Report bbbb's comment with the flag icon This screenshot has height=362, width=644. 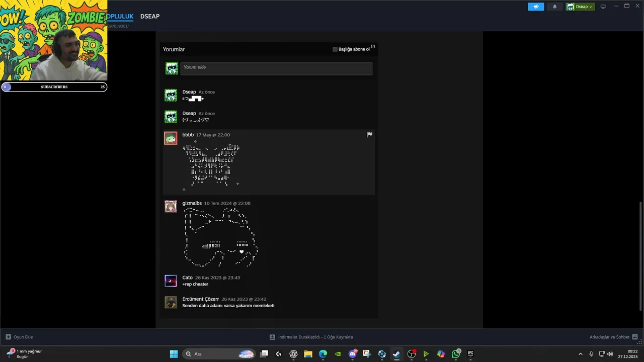click(x=369, y=134)
